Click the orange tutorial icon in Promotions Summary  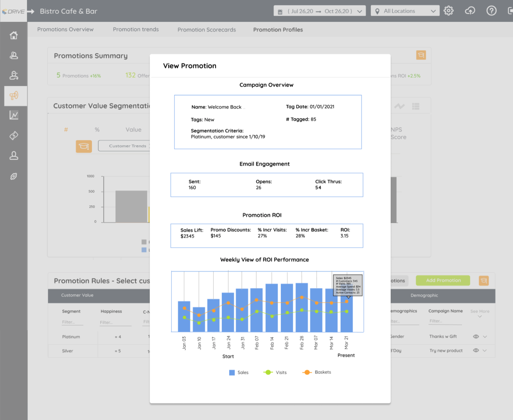click(x=421, y=55)
